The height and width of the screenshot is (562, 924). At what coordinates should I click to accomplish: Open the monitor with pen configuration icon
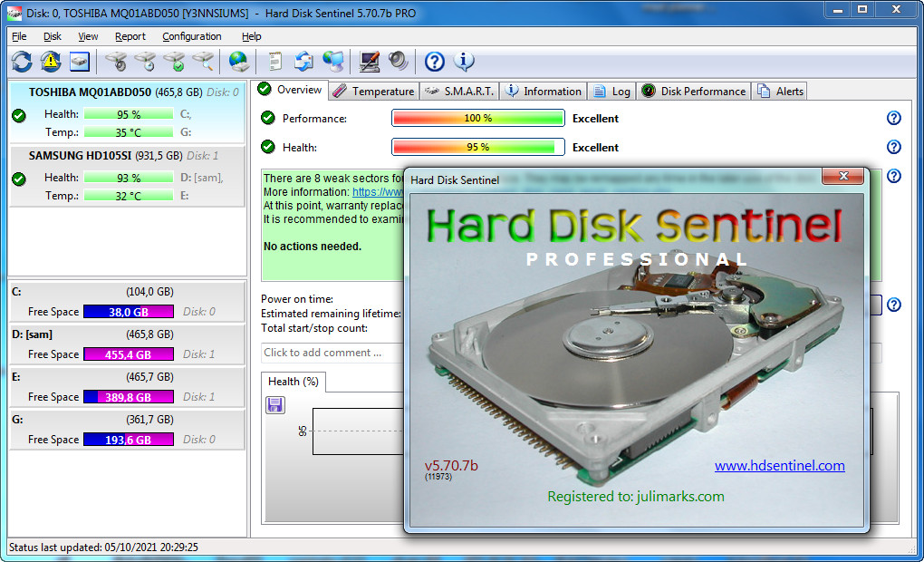(370, 62)
